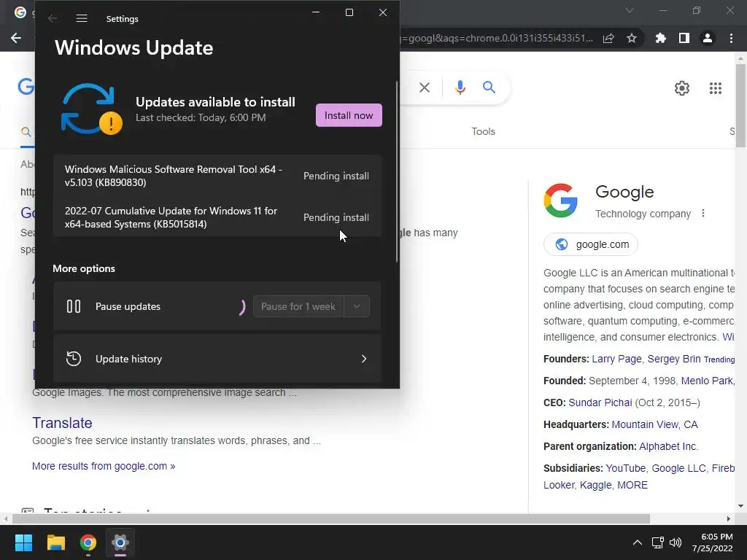Open the Settings hamburger navigation menu
747x560 pixels.
(x=82, y=18)
